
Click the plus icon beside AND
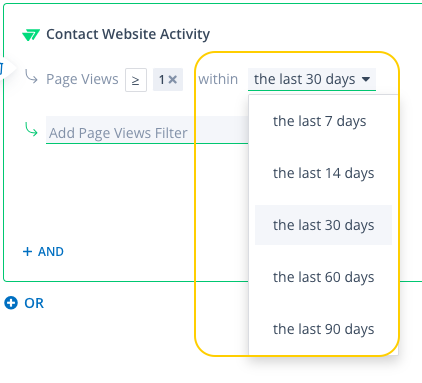click(x=27, y=251)
